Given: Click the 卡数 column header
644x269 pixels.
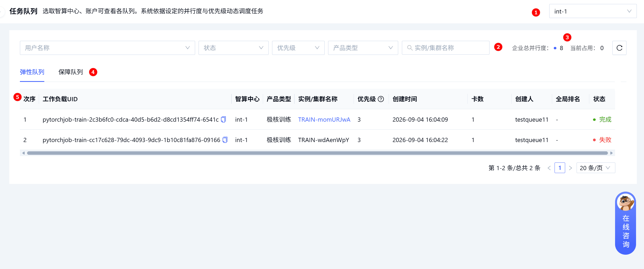Looking at the screenshot, I should coord(478,99).
